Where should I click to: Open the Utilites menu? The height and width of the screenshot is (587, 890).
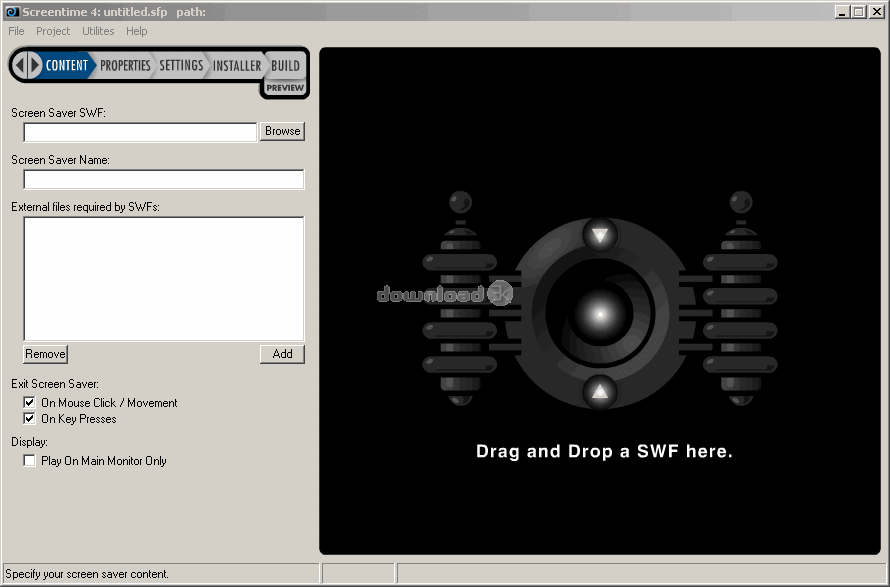pos(99,31)
